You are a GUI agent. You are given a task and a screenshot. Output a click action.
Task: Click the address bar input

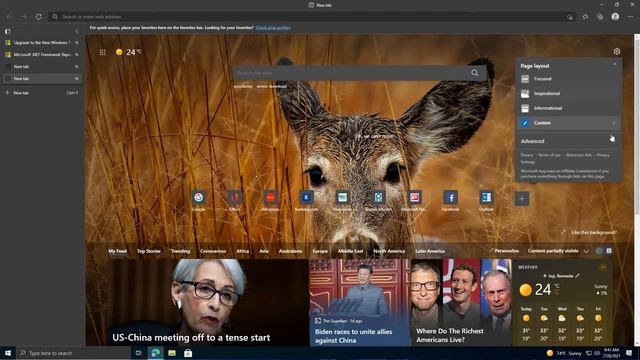(x=312, y=17)
